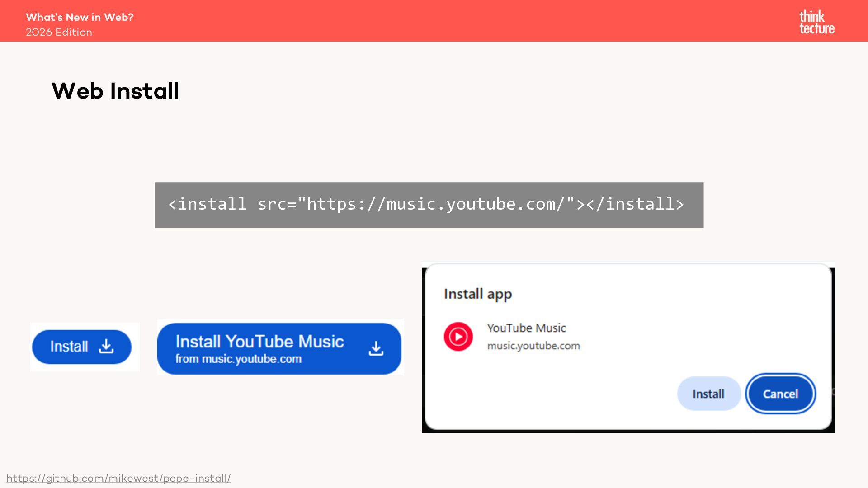868x488 pixels.
Task: Click the Thinktecture logo in header
Action: (816, 22)
